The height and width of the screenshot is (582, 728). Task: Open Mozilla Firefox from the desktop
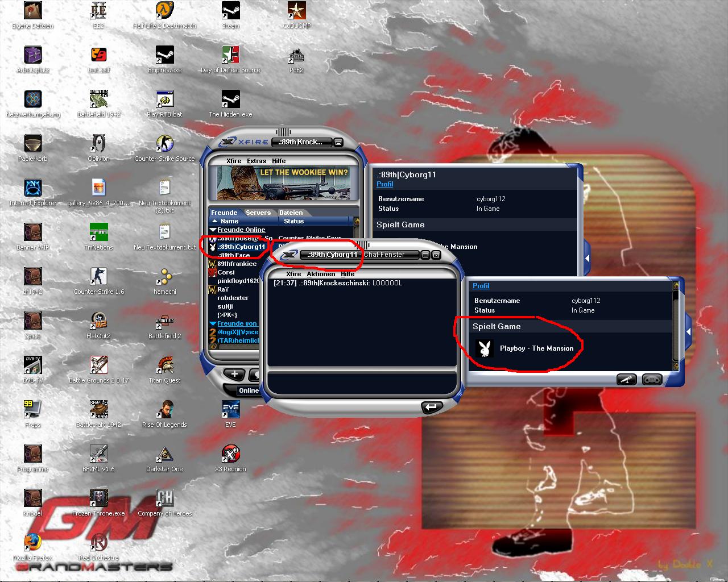pyautogui.click(x=32, y=547)
